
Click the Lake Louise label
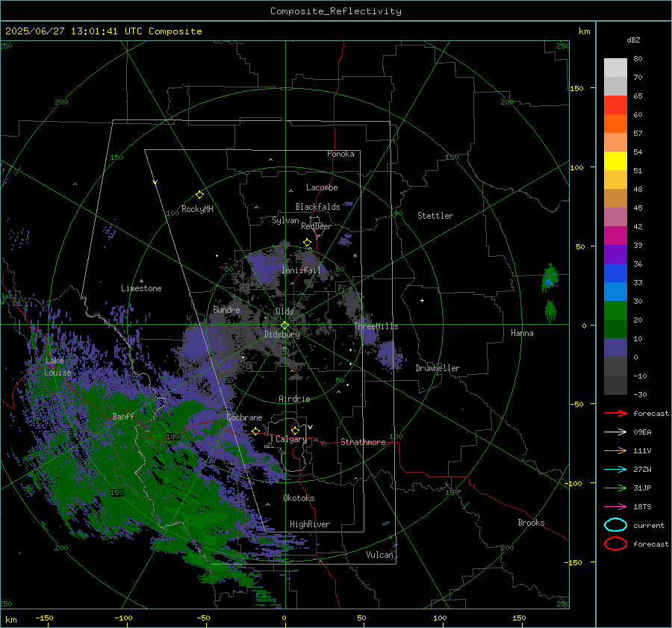(x=57, y=367)
